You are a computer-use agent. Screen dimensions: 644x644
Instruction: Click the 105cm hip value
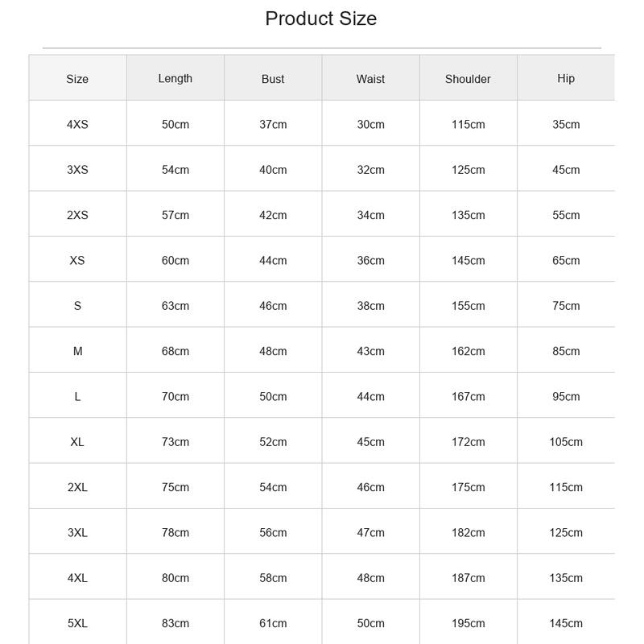tap(566, 442)
